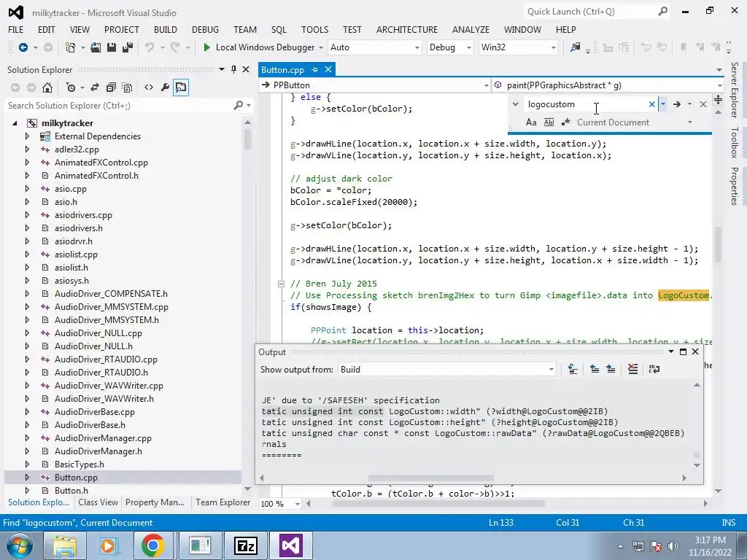Click the Solution Explorer Home icon
The image size is (747, 560).
coord(47,87)
